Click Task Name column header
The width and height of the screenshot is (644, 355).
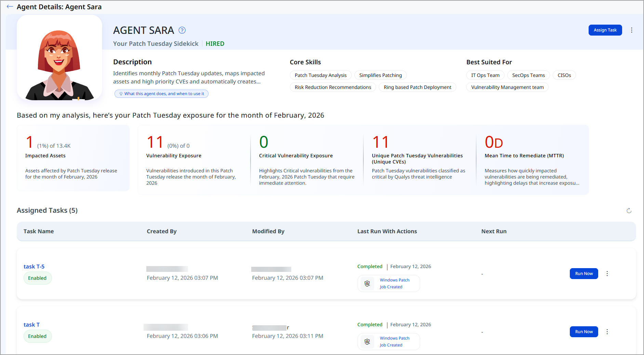click(39, 232)
